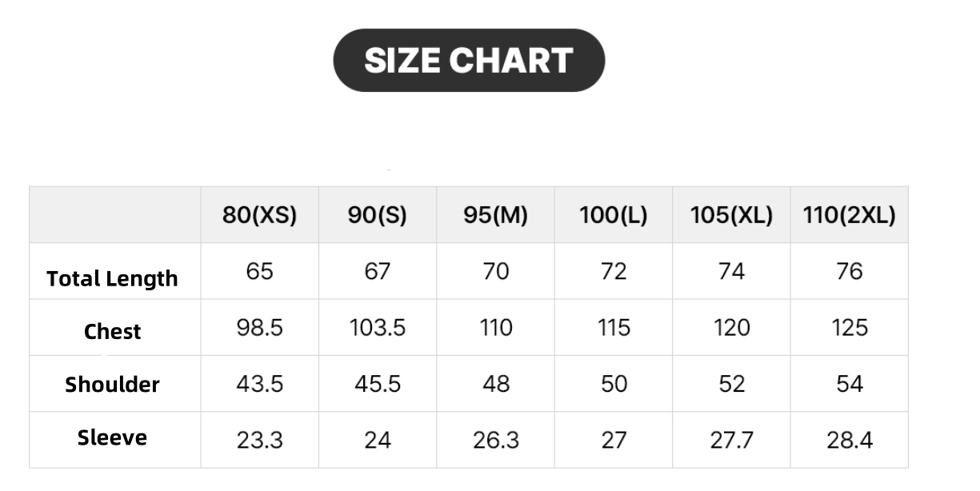Select the 100(L) size header

point(614,215)
